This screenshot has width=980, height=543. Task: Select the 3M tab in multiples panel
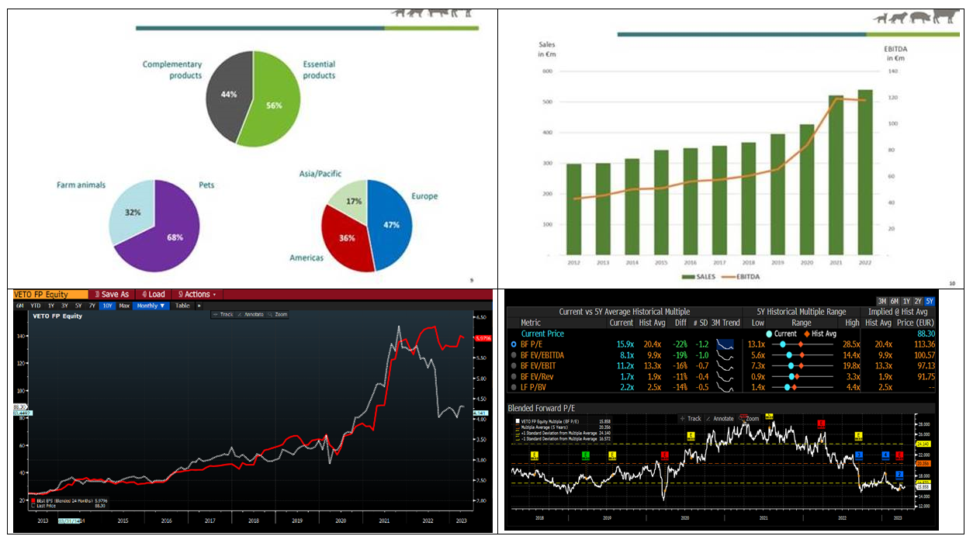pos(882,301)
